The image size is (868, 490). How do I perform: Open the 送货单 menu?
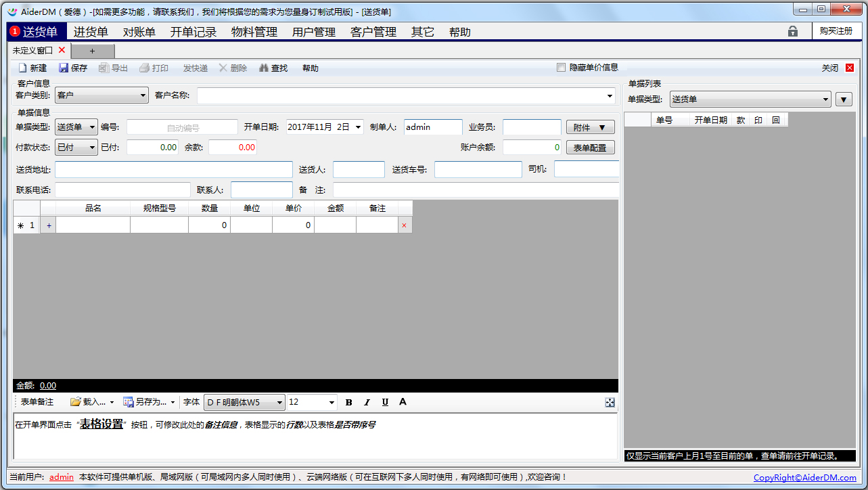click(x=37, y=31)
